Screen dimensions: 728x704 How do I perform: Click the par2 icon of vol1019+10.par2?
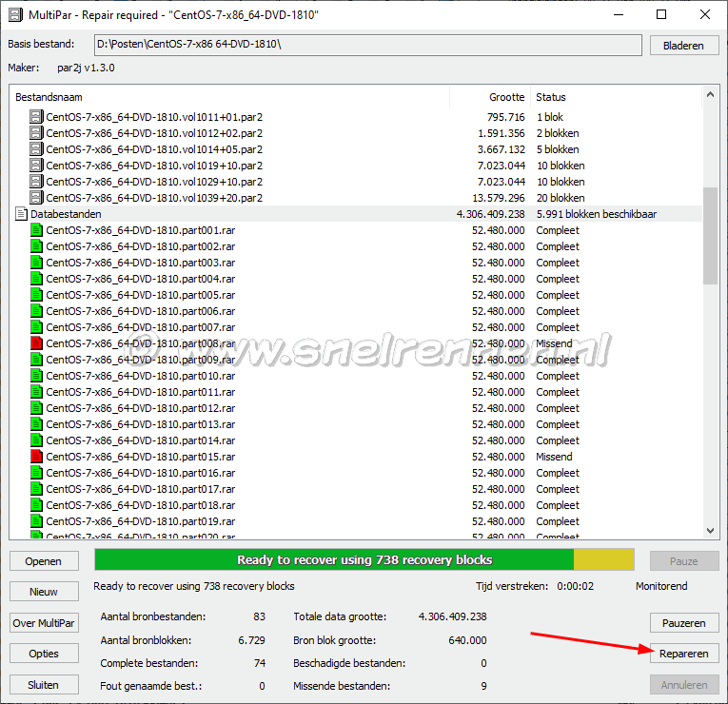(x=37, y=166)
